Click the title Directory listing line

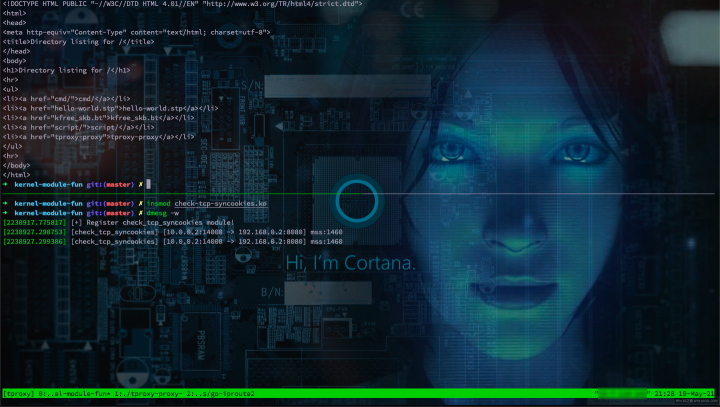point(79,42)
